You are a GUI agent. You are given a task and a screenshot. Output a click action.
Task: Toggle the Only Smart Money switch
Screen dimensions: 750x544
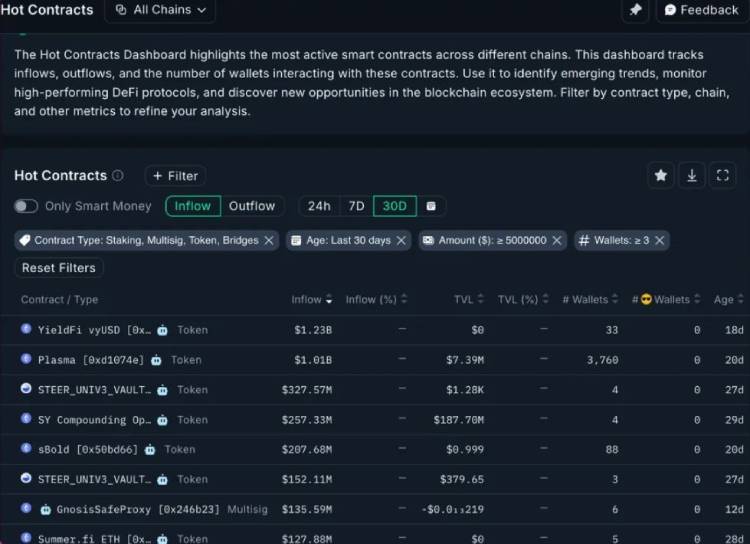[26, 206]
